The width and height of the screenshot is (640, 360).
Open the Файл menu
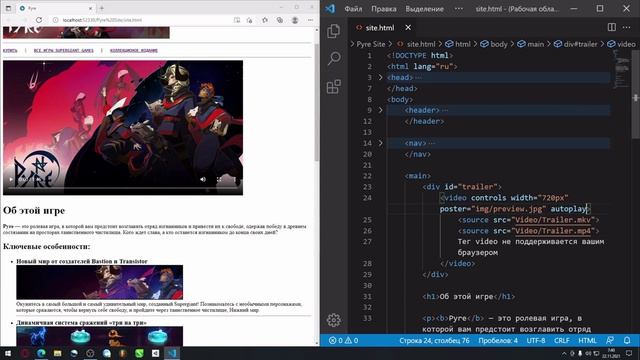click(x=353, y=9)
